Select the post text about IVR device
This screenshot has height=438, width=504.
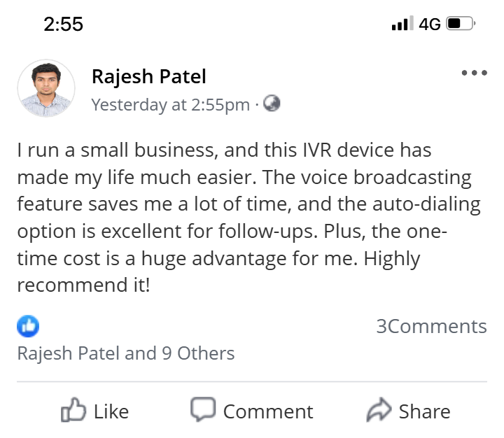[248, 217]
